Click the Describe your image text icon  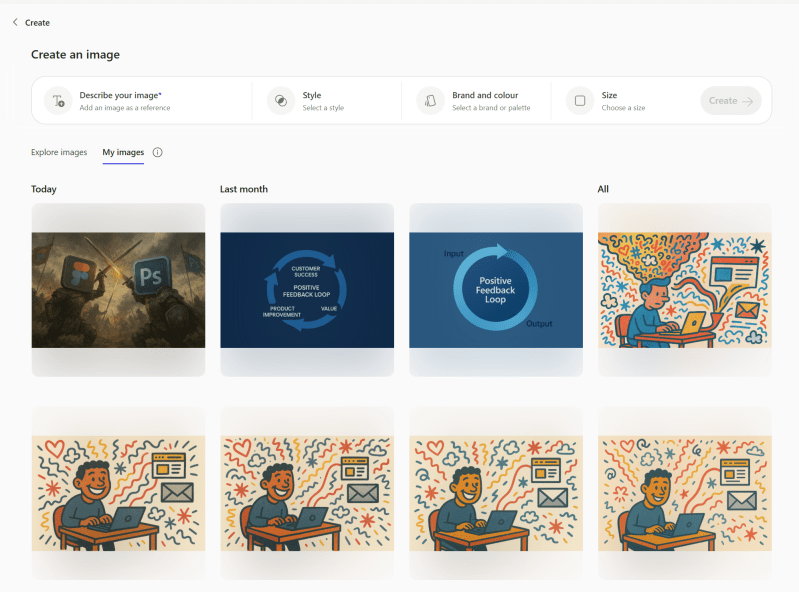pos(58,101)
